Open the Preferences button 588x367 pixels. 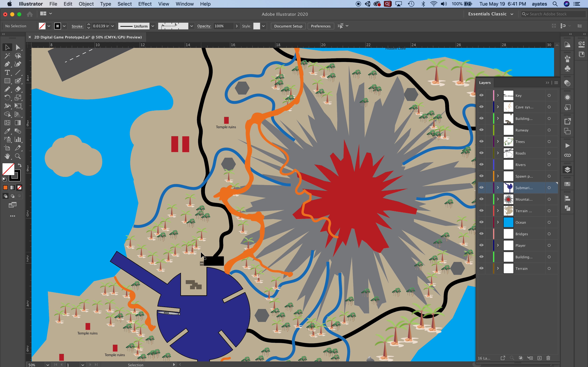tap(321, 26)
